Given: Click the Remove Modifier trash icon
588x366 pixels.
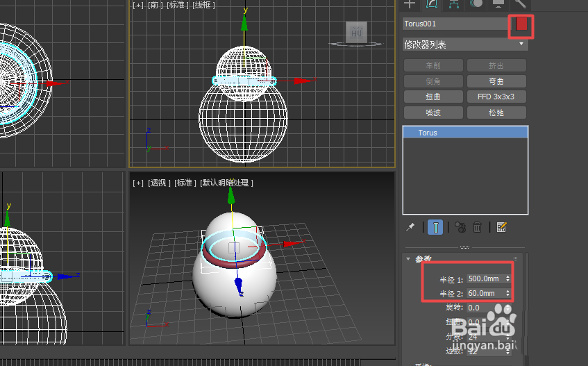Looking at the screenshot, I should [477, 227].
